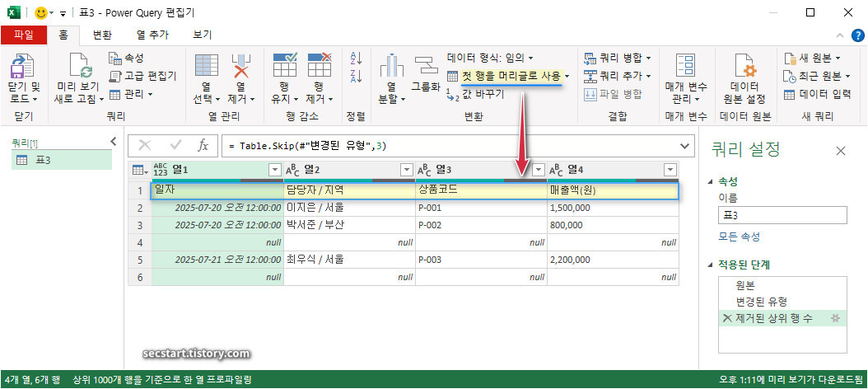Click the 열 선택 icon
The image size is (868, 389).
206,65
